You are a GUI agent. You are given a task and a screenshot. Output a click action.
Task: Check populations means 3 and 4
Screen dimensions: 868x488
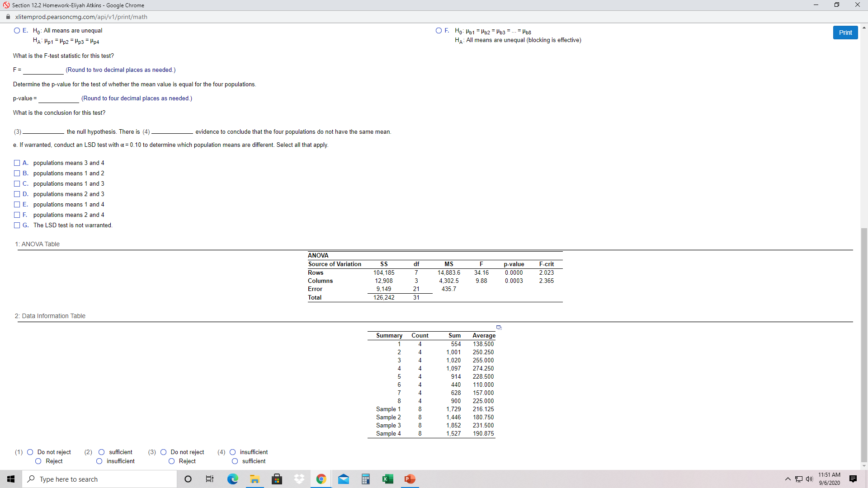(x=17, y=163)
